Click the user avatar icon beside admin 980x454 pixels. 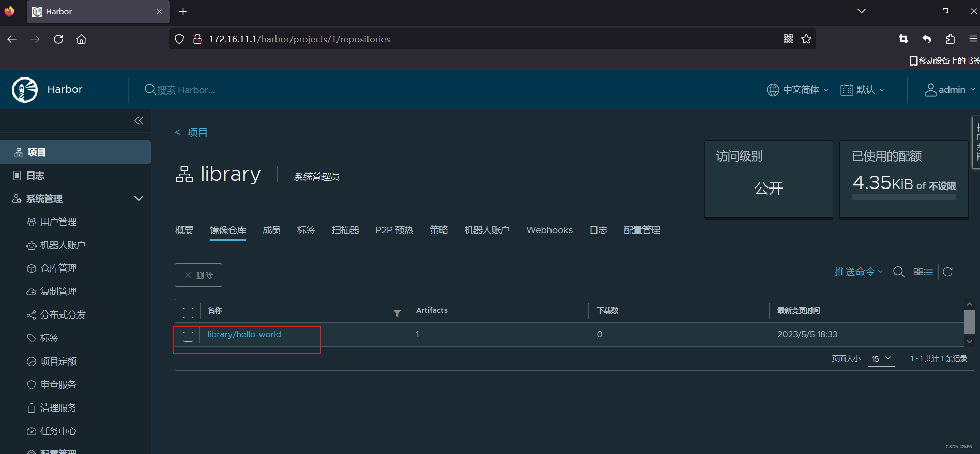click(930, 90)
